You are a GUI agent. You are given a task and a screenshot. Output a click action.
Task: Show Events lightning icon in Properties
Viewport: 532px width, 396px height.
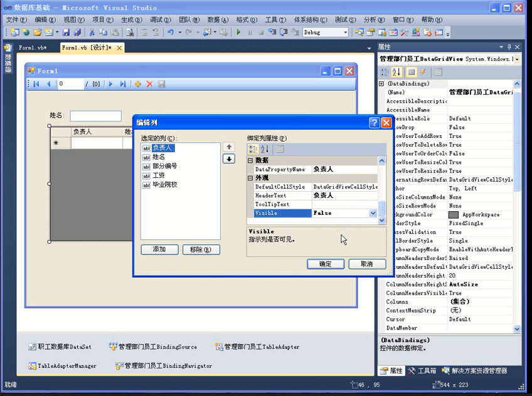(x=423, y=72)
